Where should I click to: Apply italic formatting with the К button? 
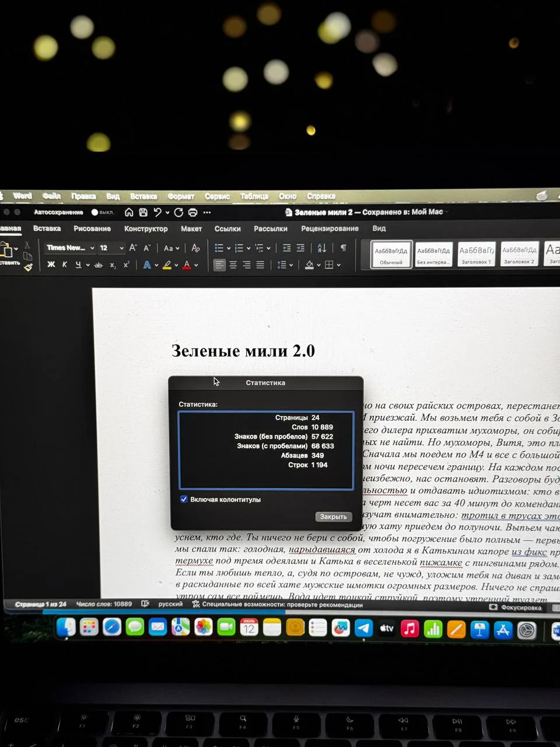pyautogui.click(x=65, y=265)
